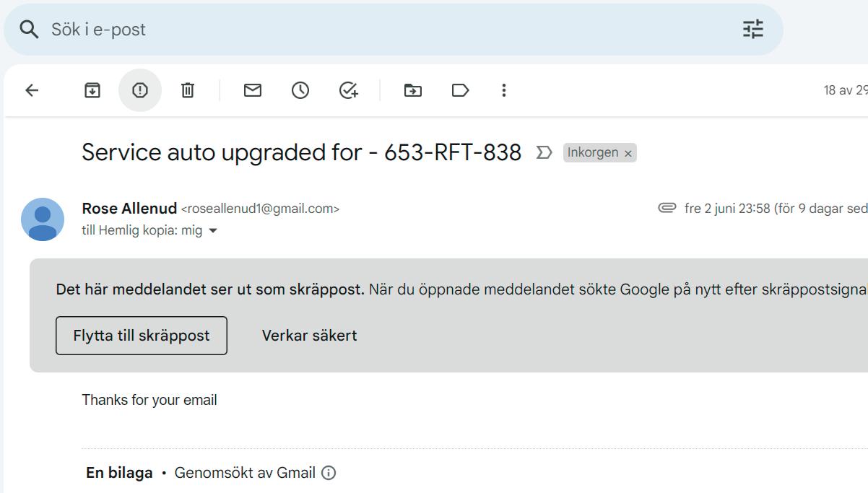Delete this email with trash icon
This screenshot has width=868, height=493.
tap(188, 90)
